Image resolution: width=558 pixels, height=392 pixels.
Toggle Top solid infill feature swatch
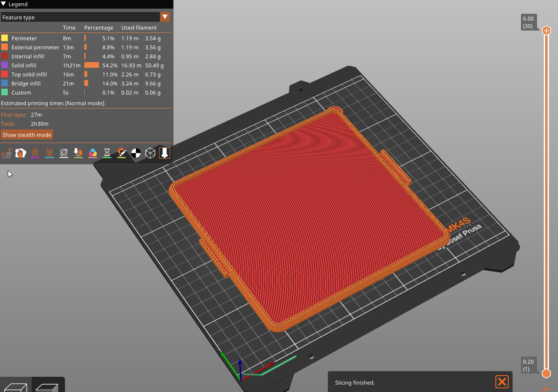click(5, 74)
